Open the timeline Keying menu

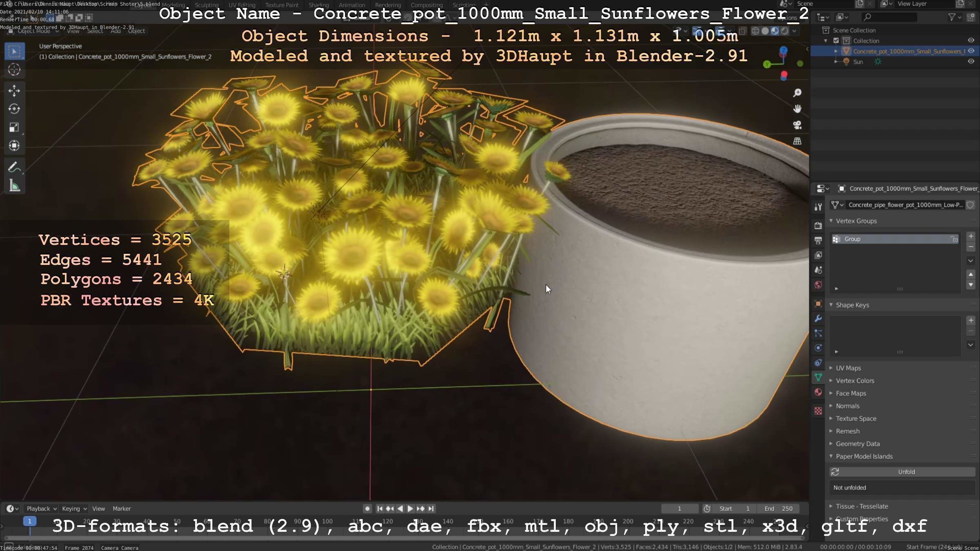74,509
